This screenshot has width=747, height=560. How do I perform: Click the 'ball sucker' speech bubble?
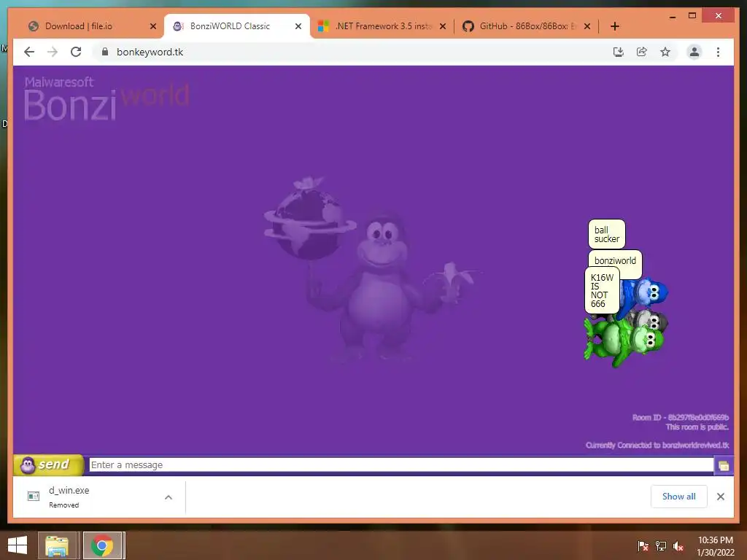coord(606,234)
